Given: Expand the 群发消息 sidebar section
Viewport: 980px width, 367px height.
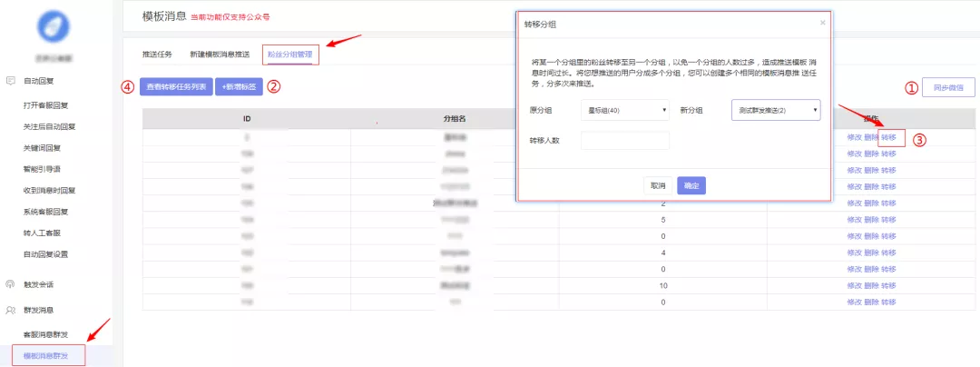Looking at the screenshot, I should pyautogui.click(x=39, y=310).
